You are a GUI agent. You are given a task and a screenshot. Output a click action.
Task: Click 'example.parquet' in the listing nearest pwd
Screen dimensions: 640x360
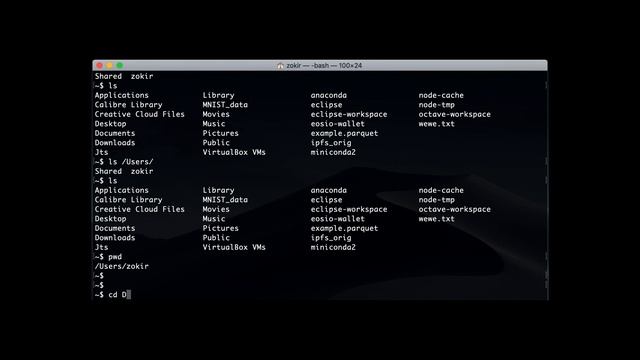tap(344, 228)
